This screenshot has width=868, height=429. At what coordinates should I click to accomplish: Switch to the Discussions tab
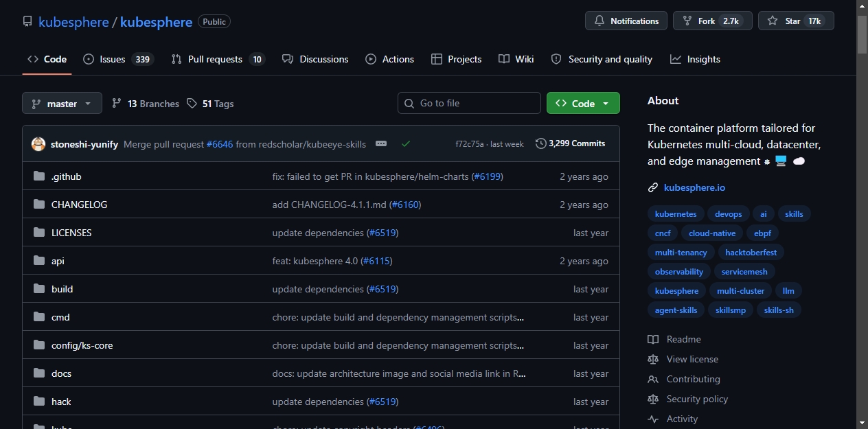[315, 59]
